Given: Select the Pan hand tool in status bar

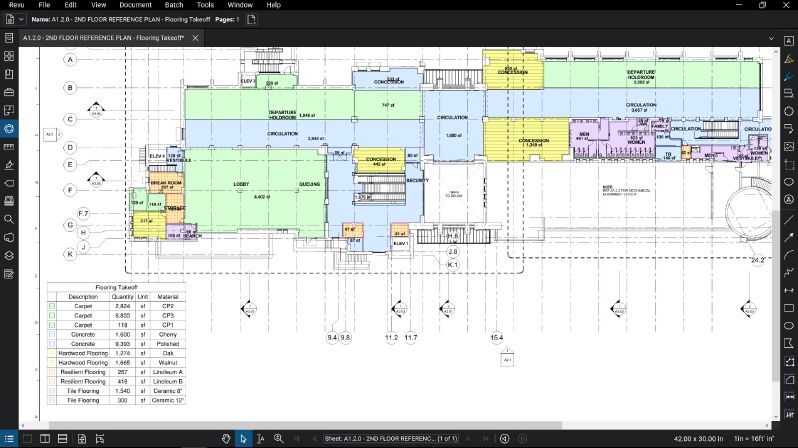Looking at the screenshot, I should click(x=226, y=439).
